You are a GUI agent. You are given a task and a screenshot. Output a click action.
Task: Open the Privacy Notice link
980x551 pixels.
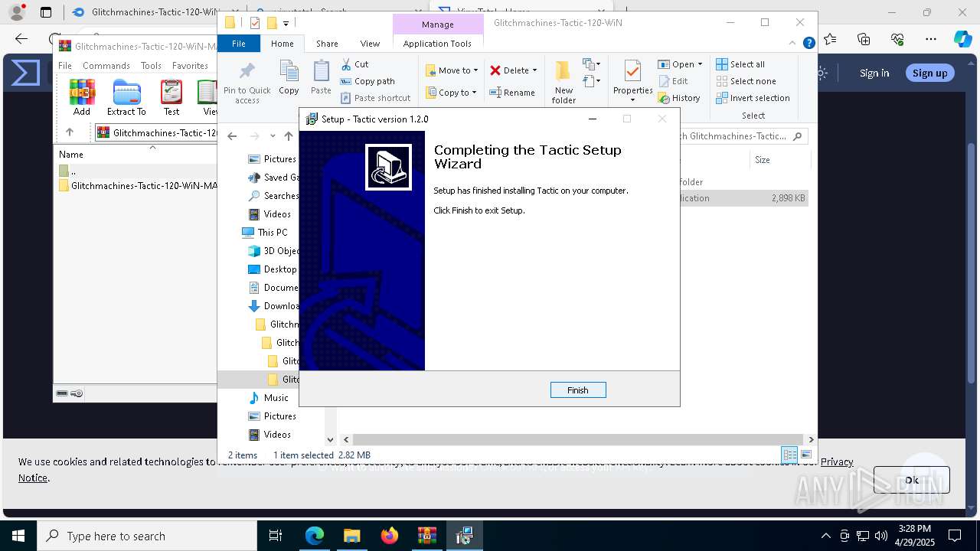[836, 461]
